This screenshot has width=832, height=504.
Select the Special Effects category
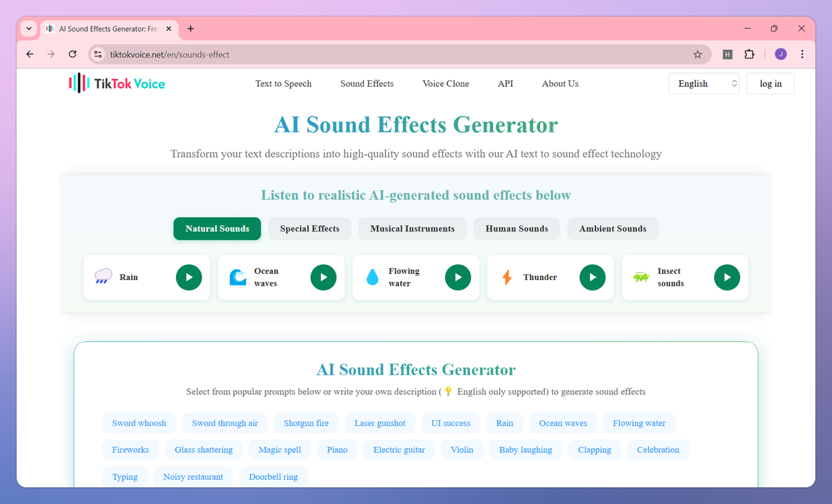(309, 228)
